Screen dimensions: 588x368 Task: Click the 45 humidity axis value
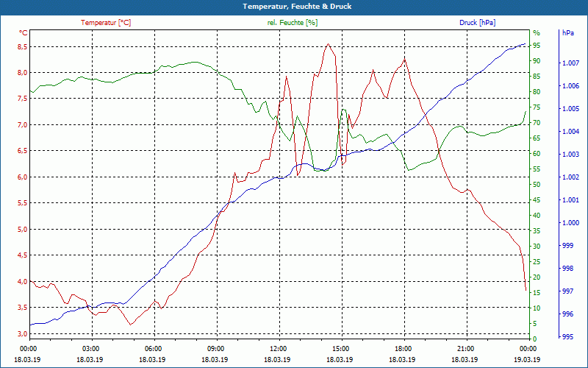[537, 199]
